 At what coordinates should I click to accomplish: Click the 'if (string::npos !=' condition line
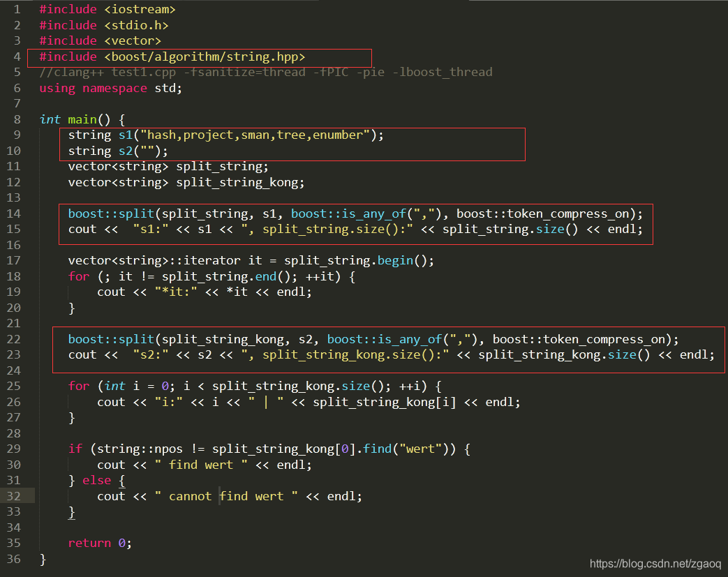click(269, 449)
